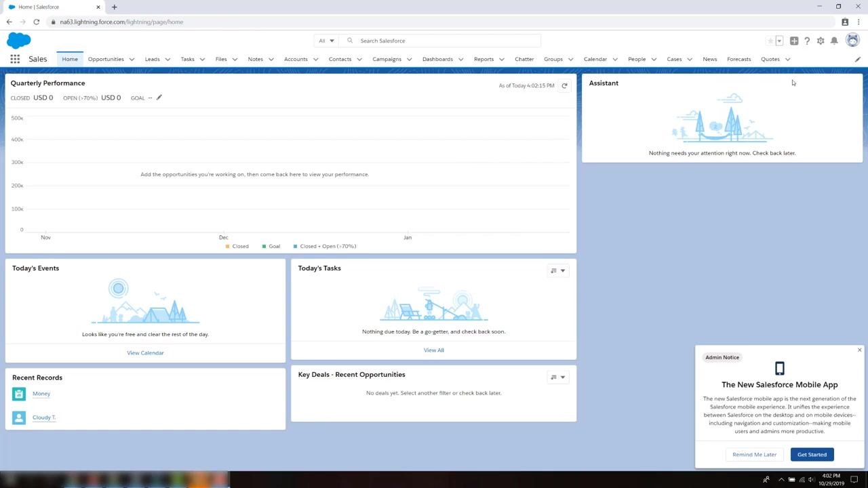Click the Cloudy T. contact icon
868x488 pixels.
19,418
